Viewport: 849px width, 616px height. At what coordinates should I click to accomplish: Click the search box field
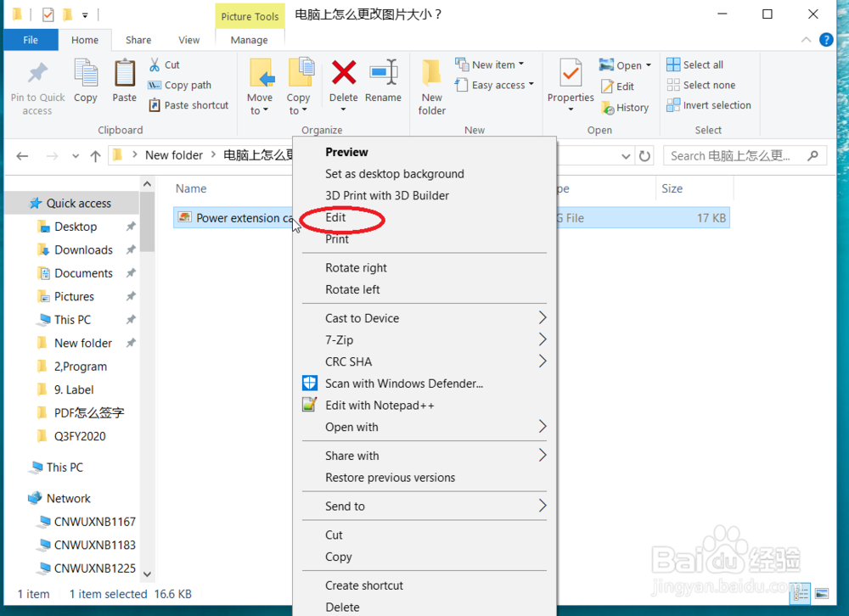pos(745,156)
